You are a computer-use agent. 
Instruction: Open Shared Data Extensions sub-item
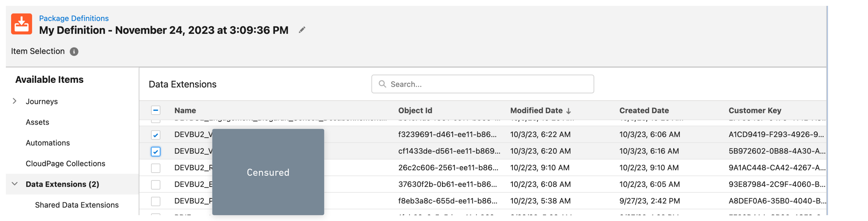(x=77, y=205)
